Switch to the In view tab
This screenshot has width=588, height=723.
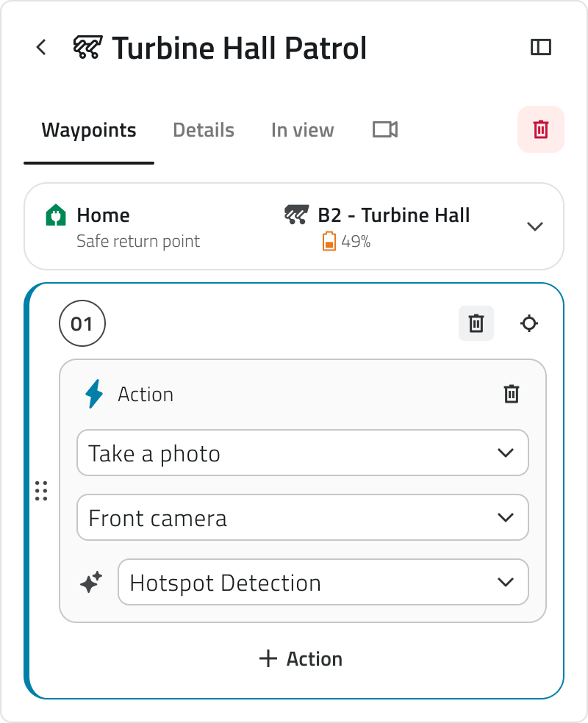(303, 130)
